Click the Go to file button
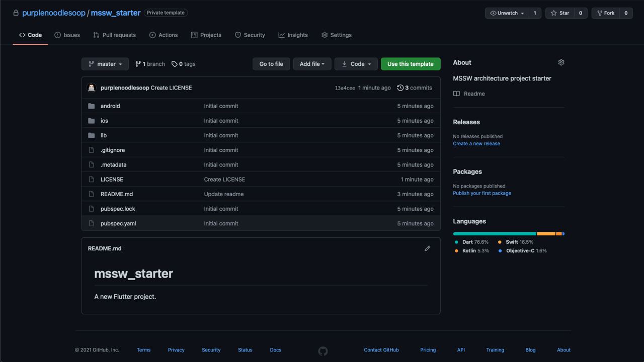644x362 pixels. pyautogui.click(x=271, y=64)
